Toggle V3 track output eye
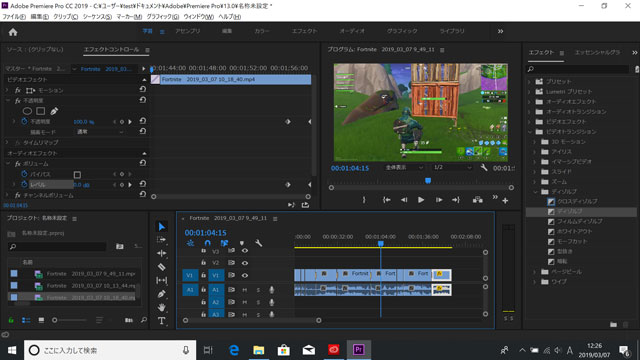 coord(245,251)
